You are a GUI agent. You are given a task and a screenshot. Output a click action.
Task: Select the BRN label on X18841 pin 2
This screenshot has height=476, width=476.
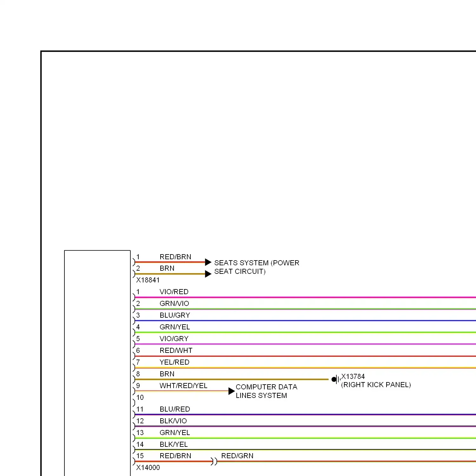167,268
